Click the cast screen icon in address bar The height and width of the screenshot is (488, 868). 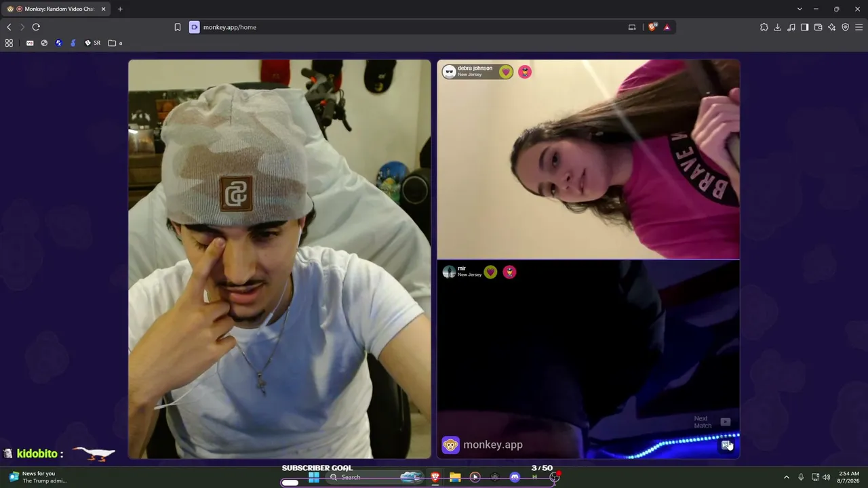(632, 27)
